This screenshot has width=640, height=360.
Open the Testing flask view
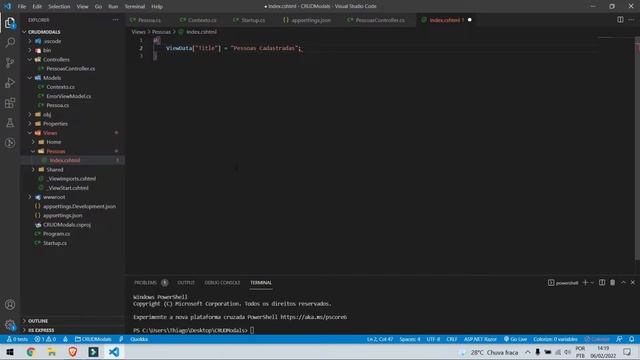click(x=10, y=122)
